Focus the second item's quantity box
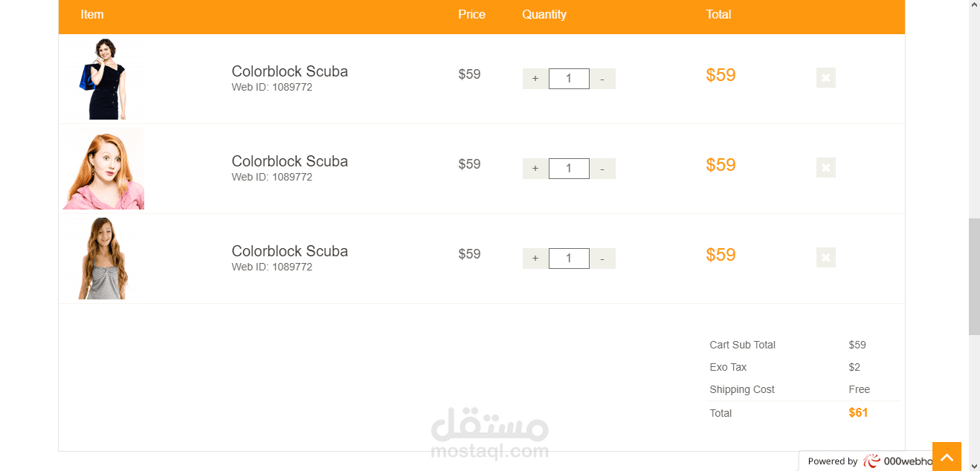Viewport: 980px width, 471px height. pos(569,169)
